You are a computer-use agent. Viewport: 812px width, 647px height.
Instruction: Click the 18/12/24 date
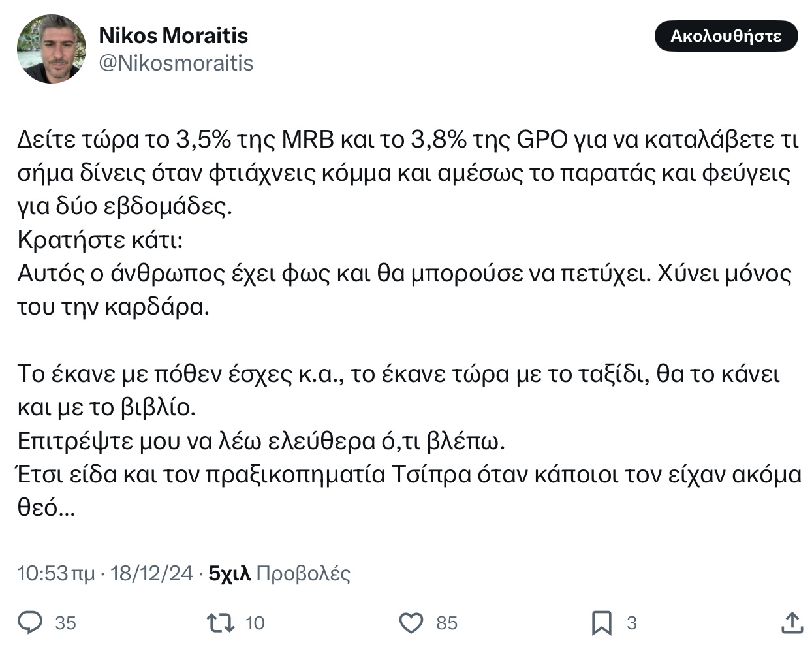151,573
